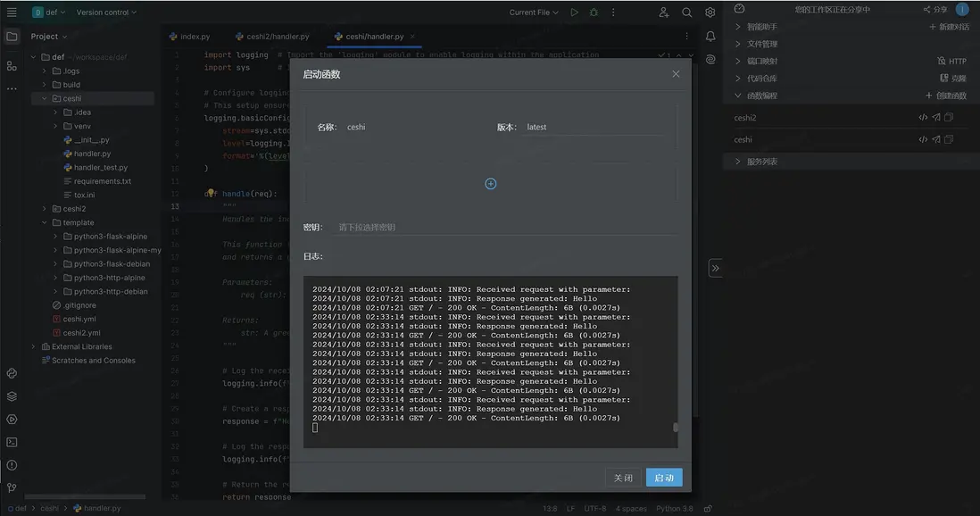980x516 pixels.
Task: Open the Terminal tool window
Action: [12, 442]
